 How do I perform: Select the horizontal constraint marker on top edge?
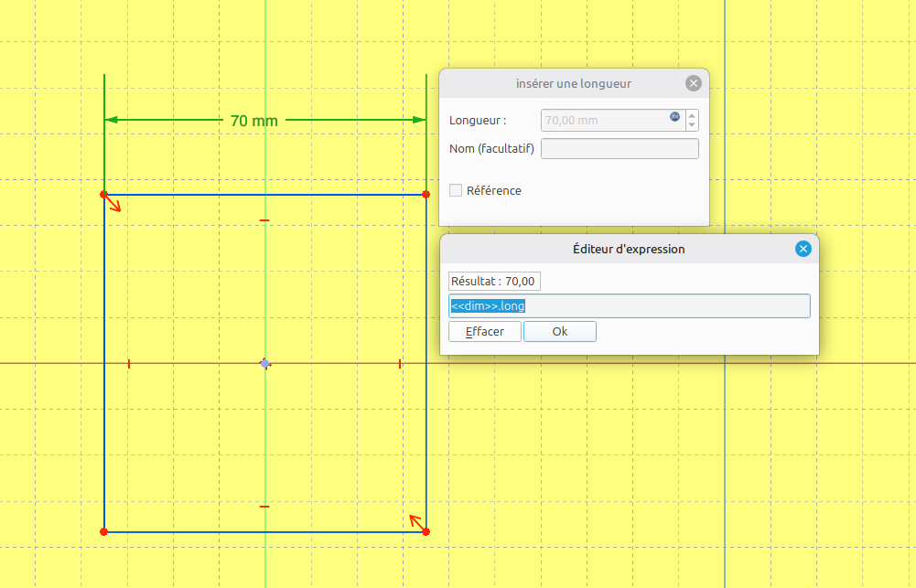[264, 220]
